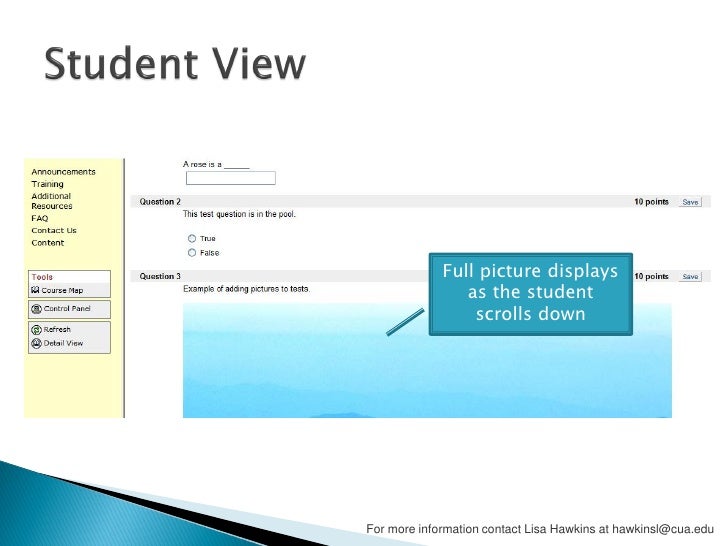Click 'Example of adding pictures to tests.' text
This screenshot has width=728, height=546.
point(247,289)
